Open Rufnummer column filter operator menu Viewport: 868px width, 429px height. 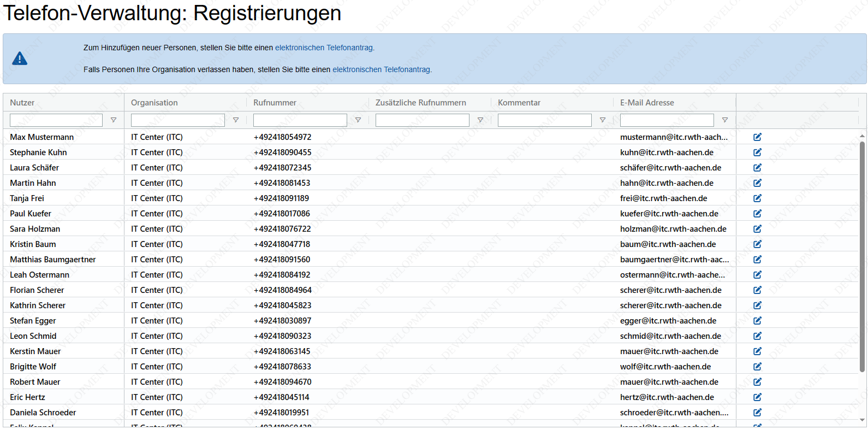[x=358, y=120]
